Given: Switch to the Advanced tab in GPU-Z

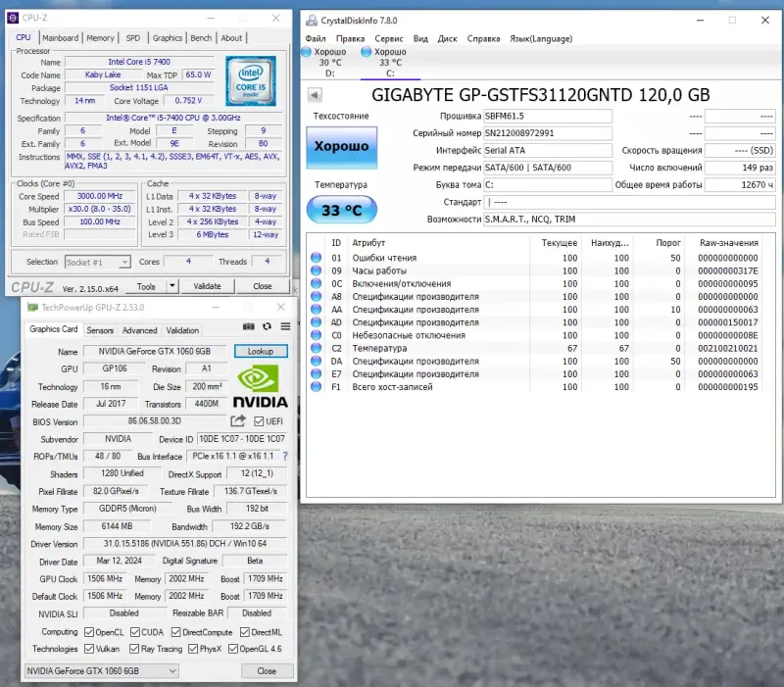Looking at the screenshot, I should 139,330.
